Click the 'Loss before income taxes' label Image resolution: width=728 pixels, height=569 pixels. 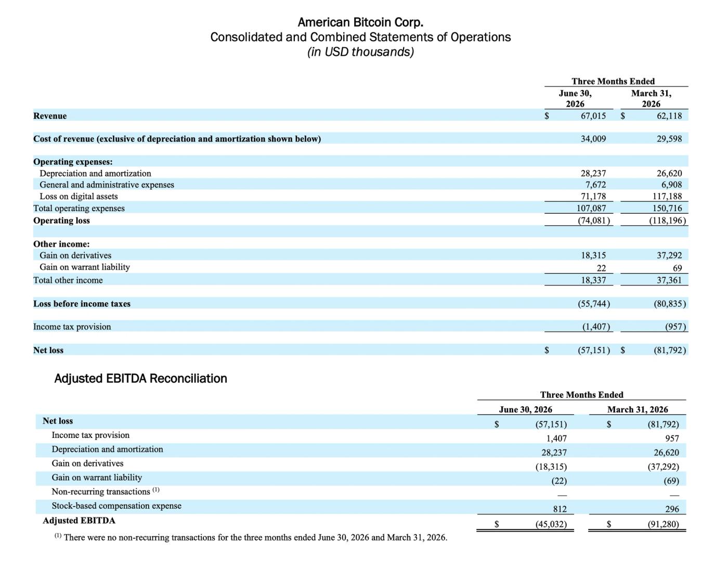(82, 304)
